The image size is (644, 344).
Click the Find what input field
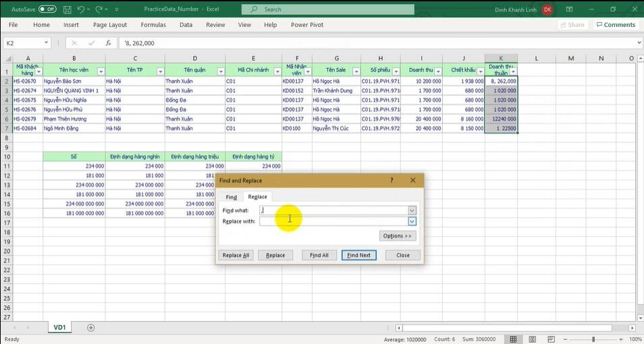click(334, 210)
